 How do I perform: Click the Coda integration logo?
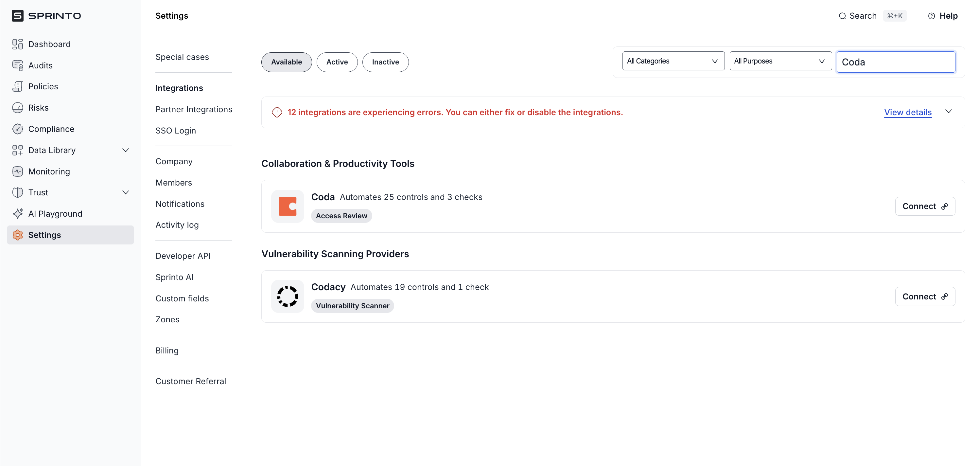[287, 206]
